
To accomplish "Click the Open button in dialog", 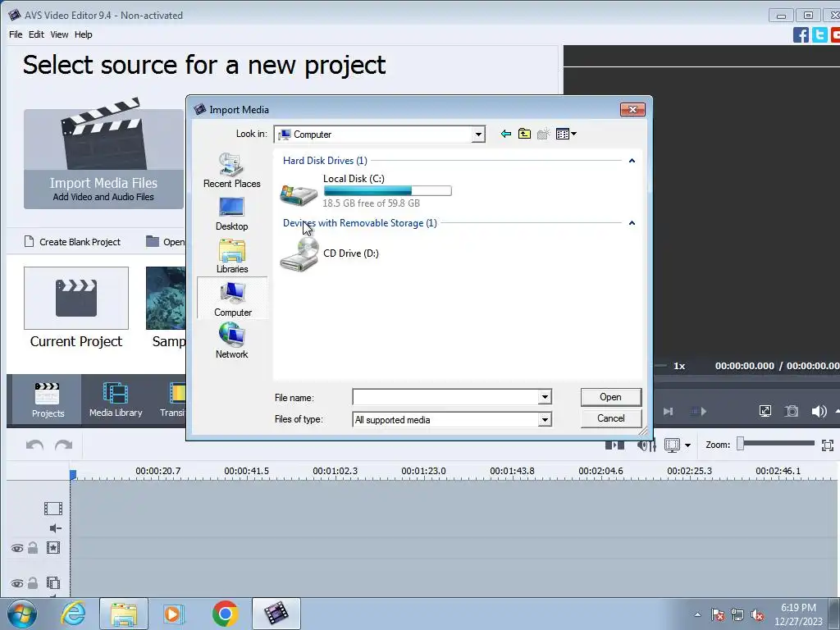I will [610, 397].
